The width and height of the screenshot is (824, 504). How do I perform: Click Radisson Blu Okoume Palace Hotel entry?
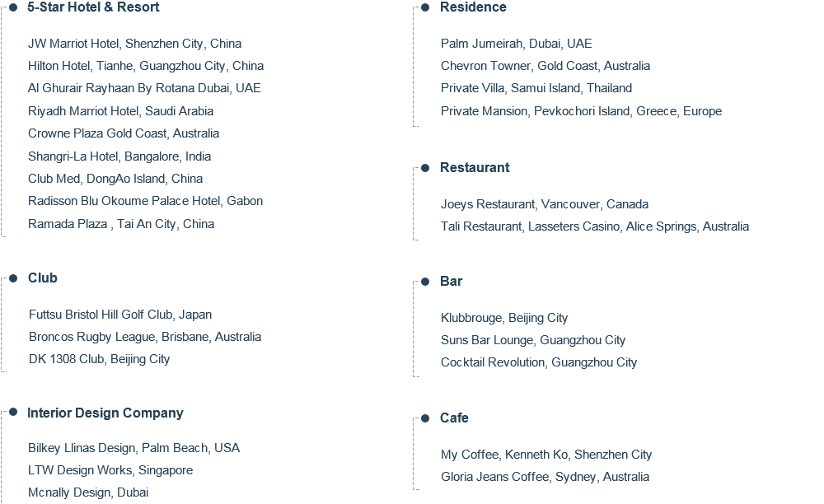click(145, 201)
